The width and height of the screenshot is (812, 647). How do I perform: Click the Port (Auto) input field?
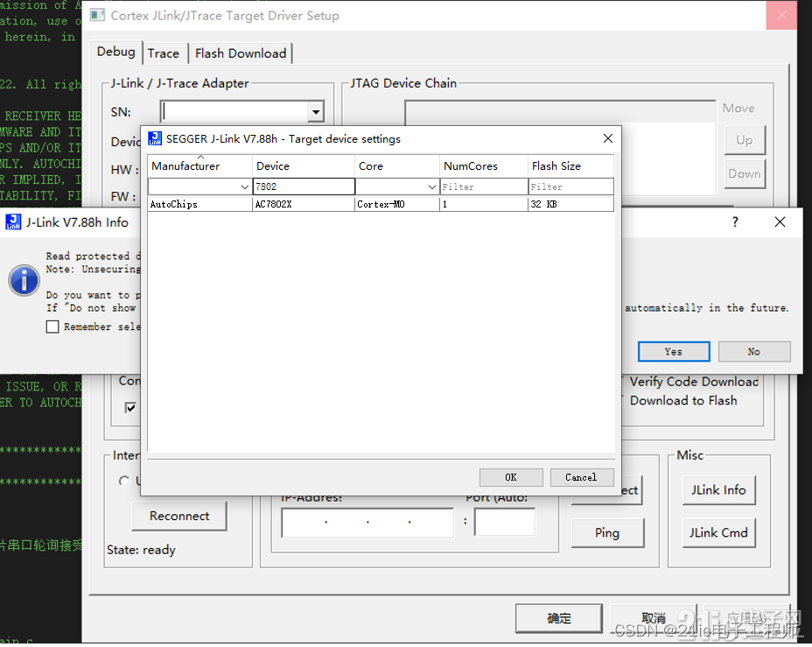pyautogui.click(x=505, y=522)
